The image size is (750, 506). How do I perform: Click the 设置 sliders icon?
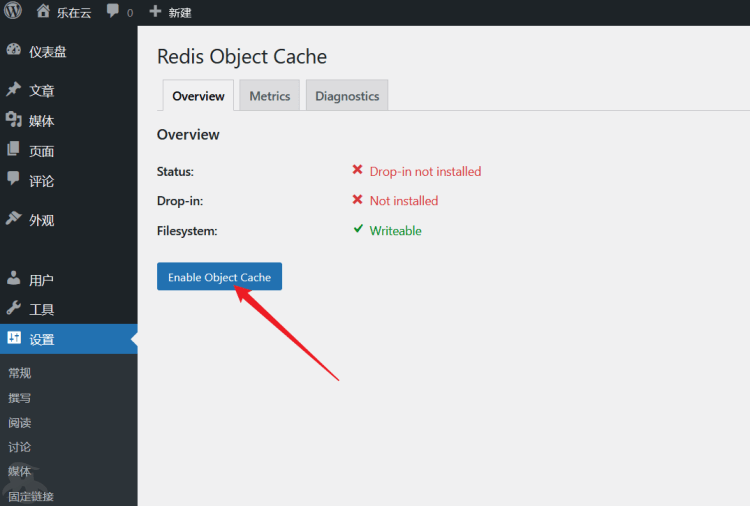coord(14,338)
